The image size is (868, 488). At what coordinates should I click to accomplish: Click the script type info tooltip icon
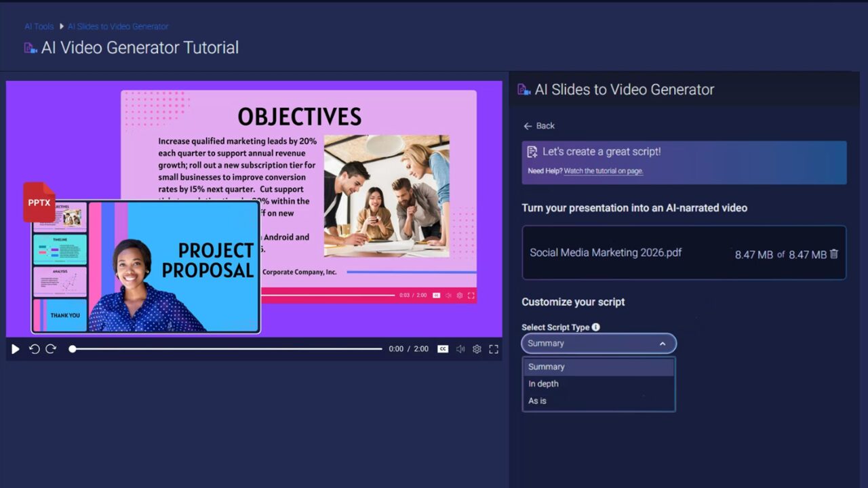[595, 327]
